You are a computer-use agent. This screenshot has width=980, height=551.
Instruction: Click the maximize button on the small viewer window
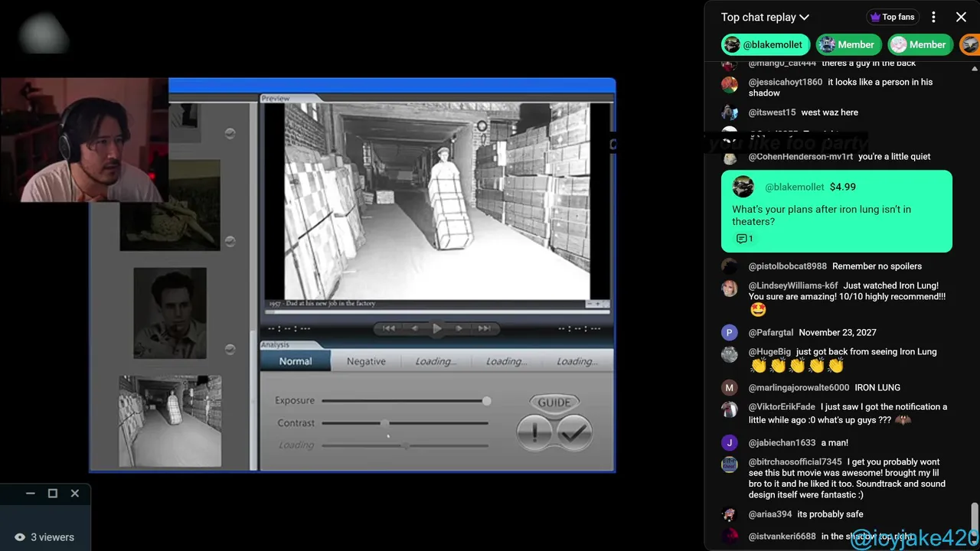pyautogui.click(x=53, y=494)
